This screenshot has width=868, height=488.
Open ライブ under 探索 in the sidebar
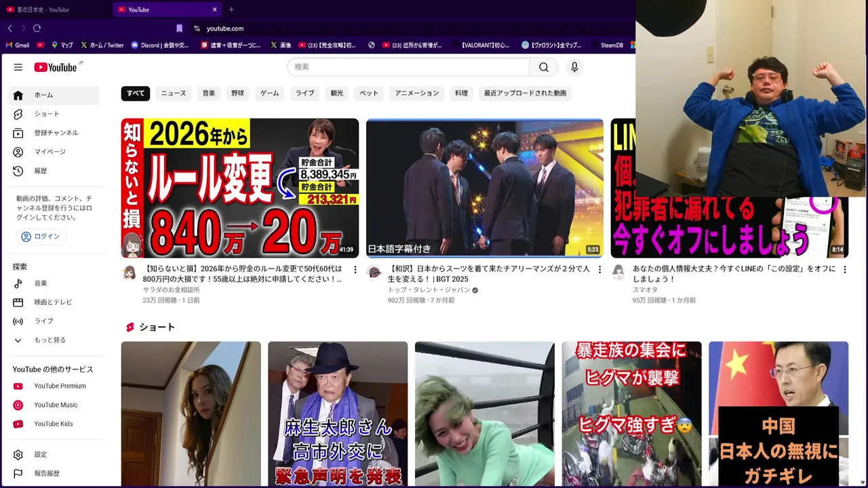pos(54,321)
